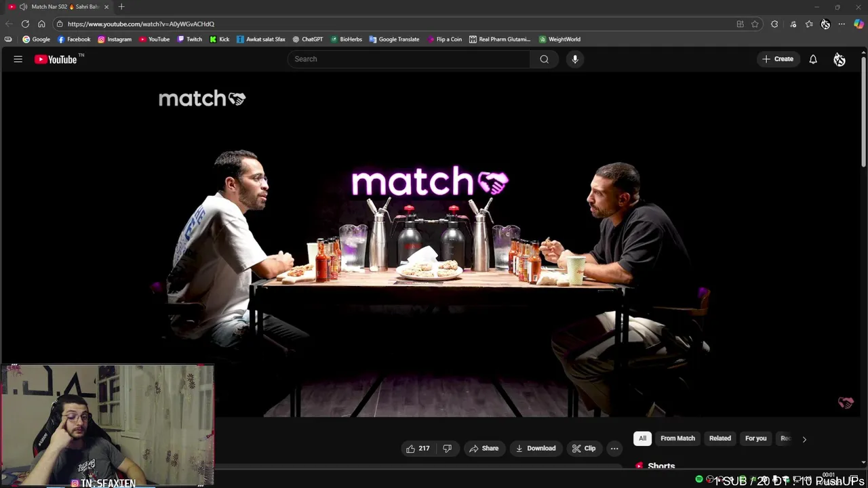Open the favorites bar overflow folder icon
This screenshot has width=868, height=488.
point(8,39)
